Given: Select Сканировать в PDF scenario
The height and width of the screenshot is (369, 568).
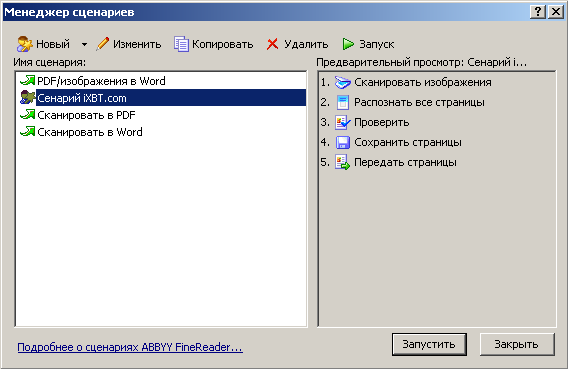Looking at the screenshot, I should coord(86,115).
